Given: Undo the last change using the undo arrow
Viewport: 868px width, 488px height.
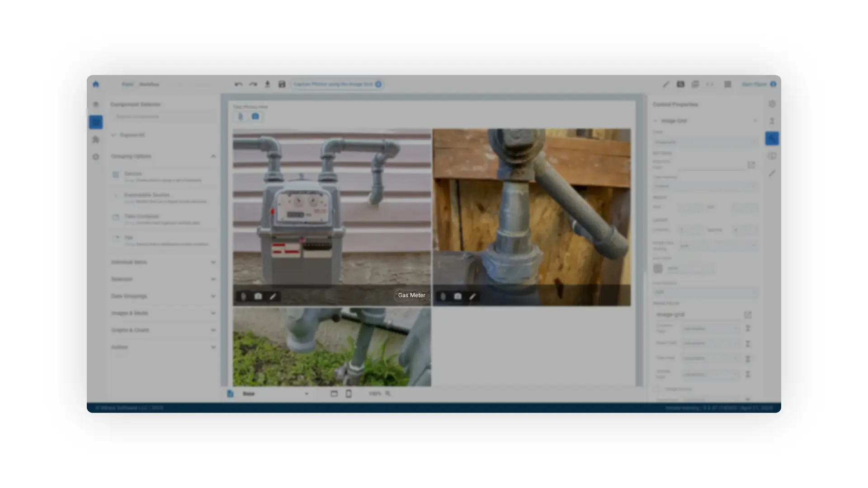Looking at the screenshot, I should point(239,84).
